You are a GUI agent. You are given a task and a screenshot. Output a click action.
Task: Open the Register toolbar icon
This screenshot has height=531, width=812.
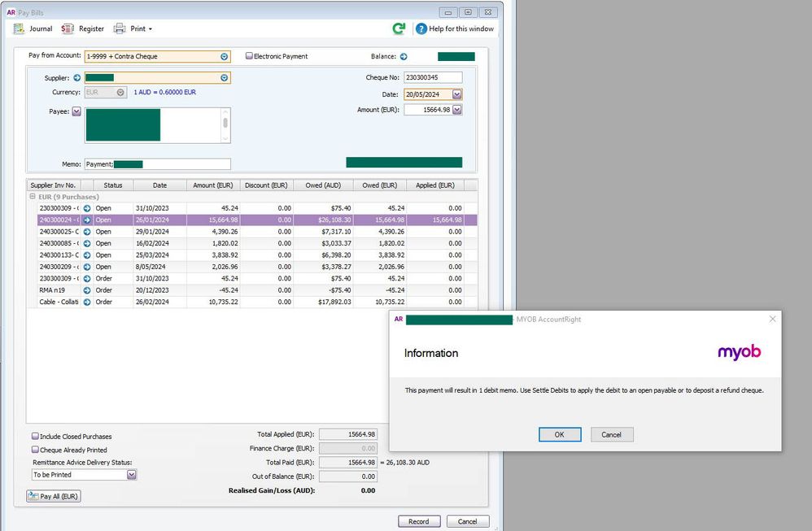click(x=68, y=28)
